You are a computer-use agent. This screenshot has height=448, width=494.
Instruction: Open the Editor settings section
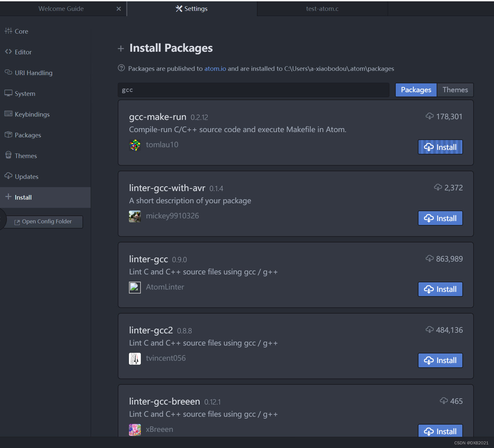coord(45,52)
